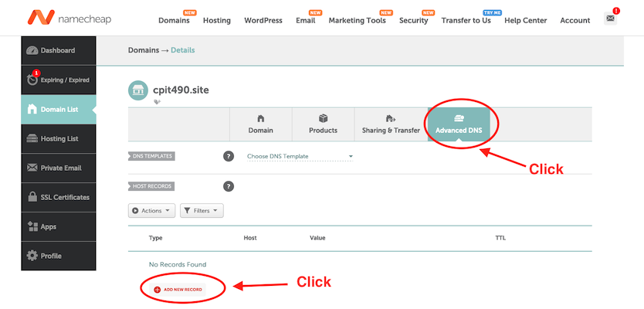
Task: Click the help icon beside Host Records
Action: pos(229,186)
